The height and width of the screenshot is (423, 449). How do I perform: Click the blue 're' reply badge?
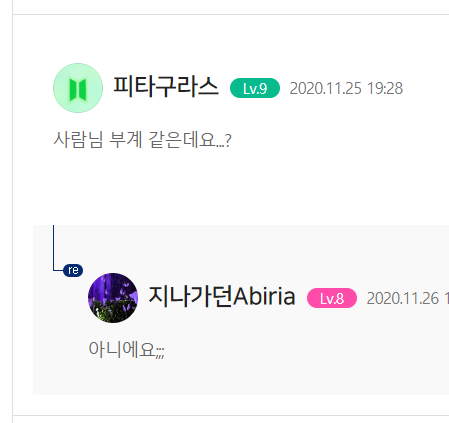pyautogui.click(x=73, y=270)
